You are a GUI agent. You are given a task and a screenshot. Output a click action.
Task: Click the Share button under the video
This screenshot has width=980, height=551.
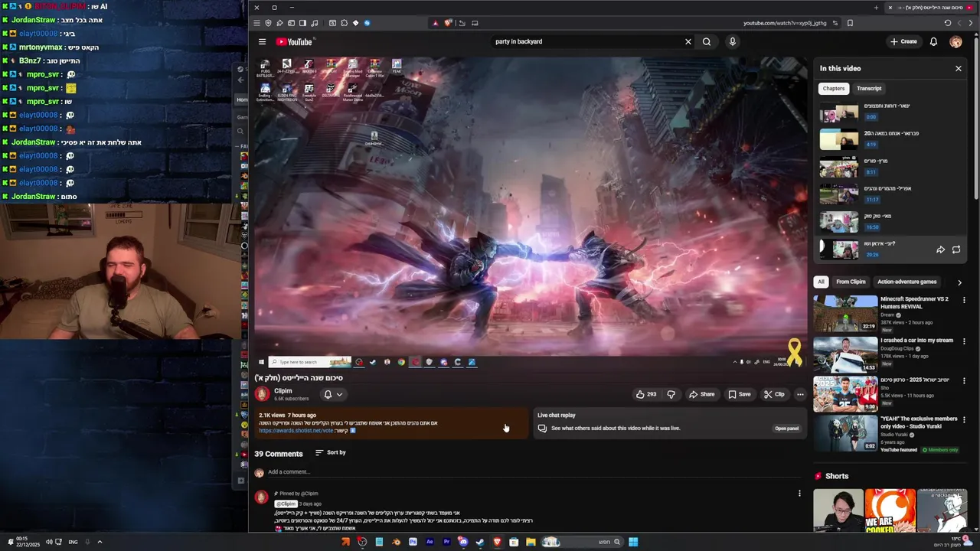[x=701, y=394]
